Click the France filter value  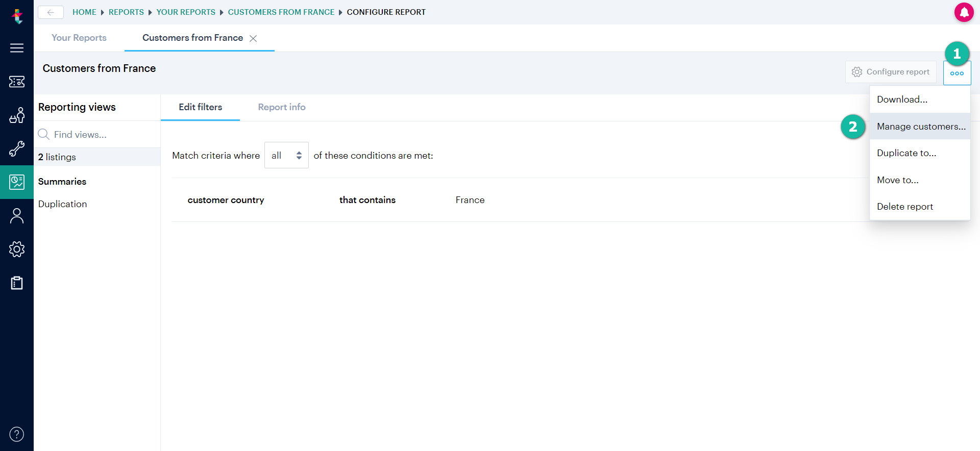[x=470, y=200]
